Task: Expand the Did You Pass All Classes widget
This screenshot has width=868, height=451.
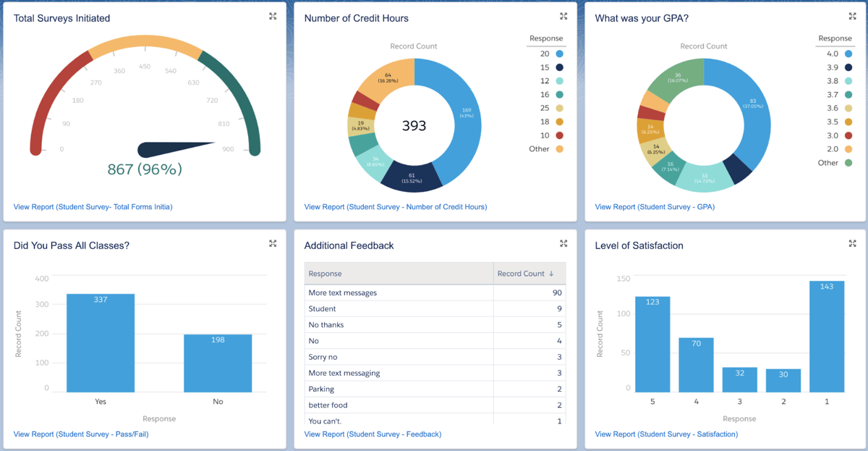Action: [273, 243]
